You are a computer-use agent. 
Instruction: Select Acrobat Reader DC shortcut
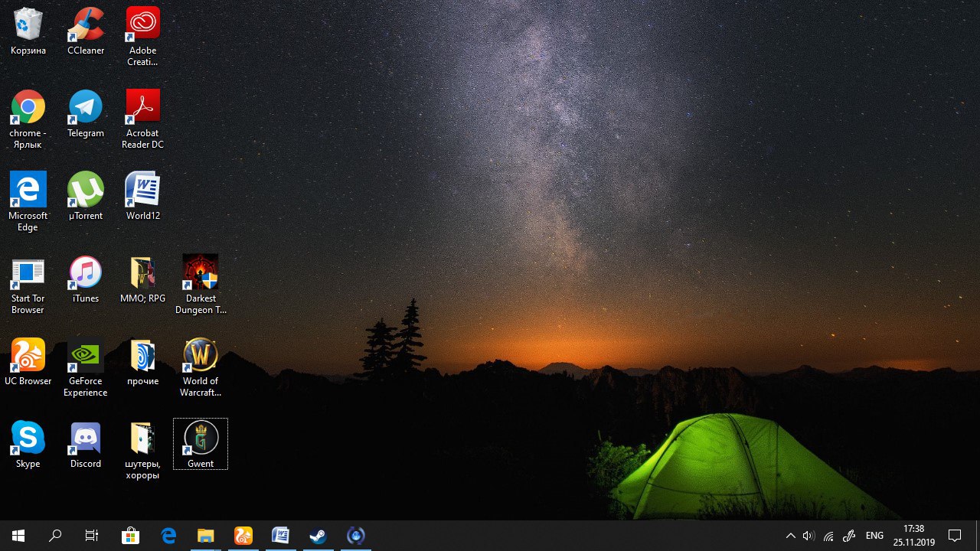point(142,119)
